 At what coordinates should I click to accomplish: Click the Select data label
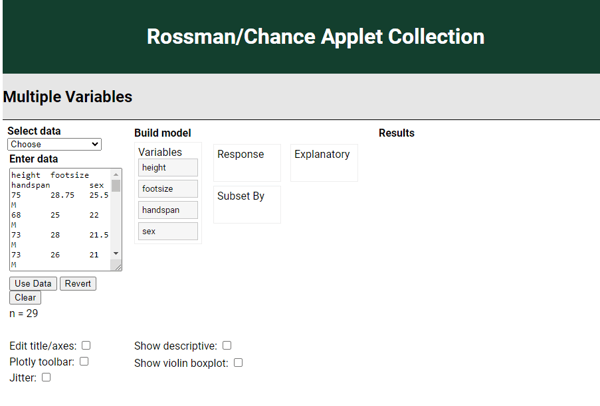(34, 131)
